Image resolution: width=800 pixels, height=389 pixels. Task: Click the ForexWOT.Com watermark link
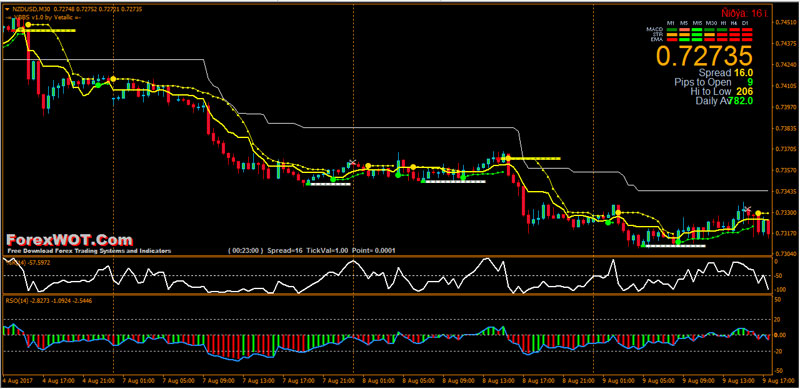tap(69, 240)
